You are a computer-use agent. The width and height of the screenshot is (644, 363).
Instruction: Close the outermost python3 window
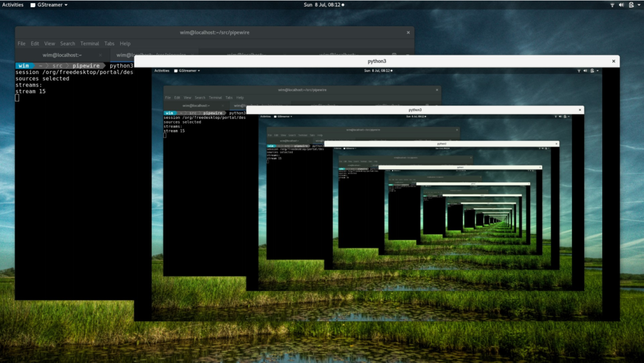click(x=613, y=61)
